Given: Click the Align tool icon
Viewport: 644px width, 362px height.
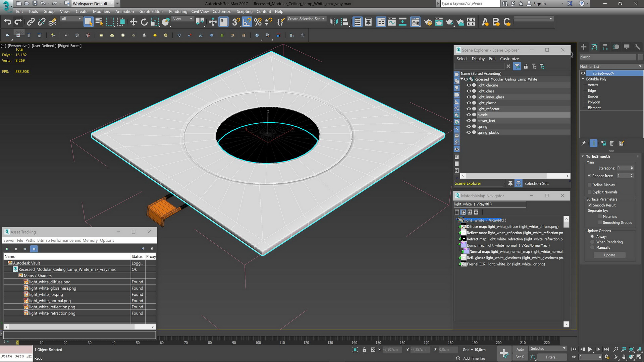Looking at the screenshot, I should click(x=344, y=22).
